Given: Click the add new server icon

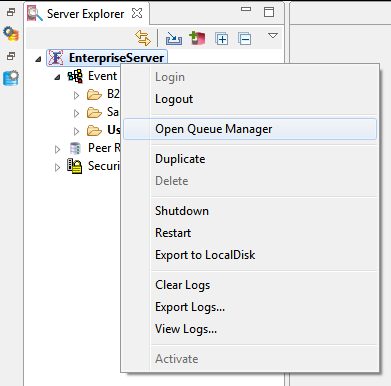Looking at the screenshot, I should click(x=197, y=38).
